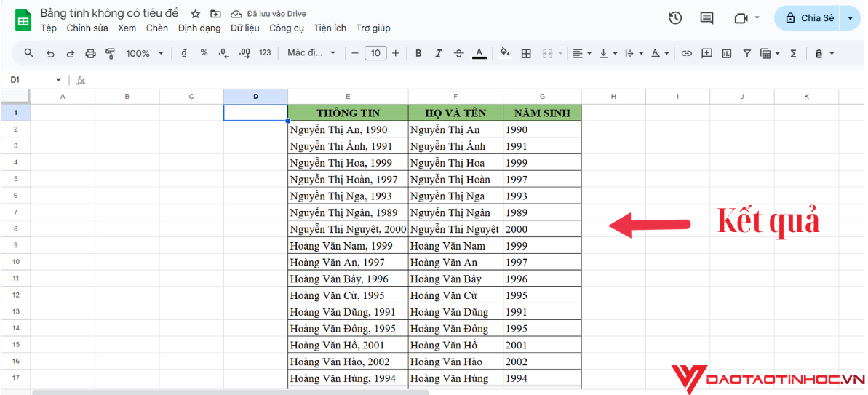Open all comments panel
868x395 pixels.
707,18
